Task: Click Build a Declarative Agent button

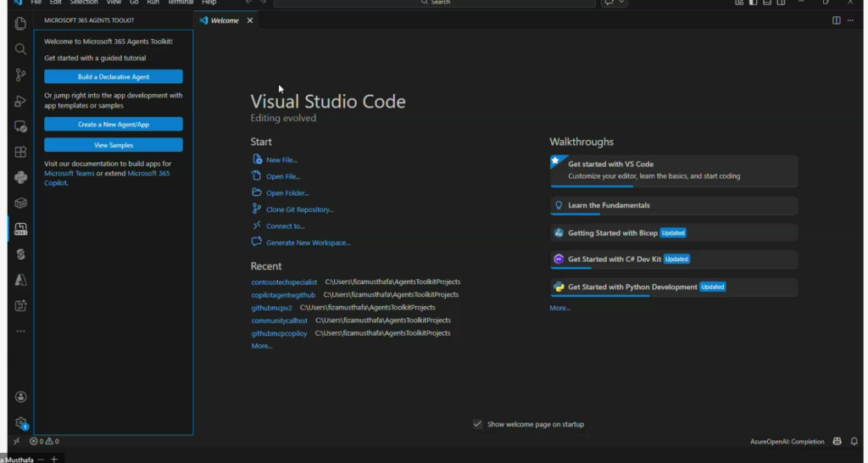Action: (113, 77)
